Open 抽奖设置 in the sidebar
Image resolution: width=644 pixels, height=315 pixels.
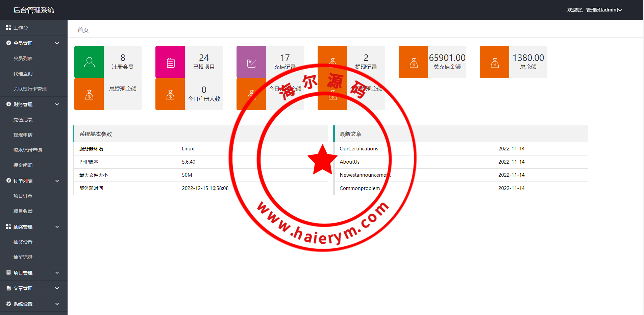pos(23,242)
